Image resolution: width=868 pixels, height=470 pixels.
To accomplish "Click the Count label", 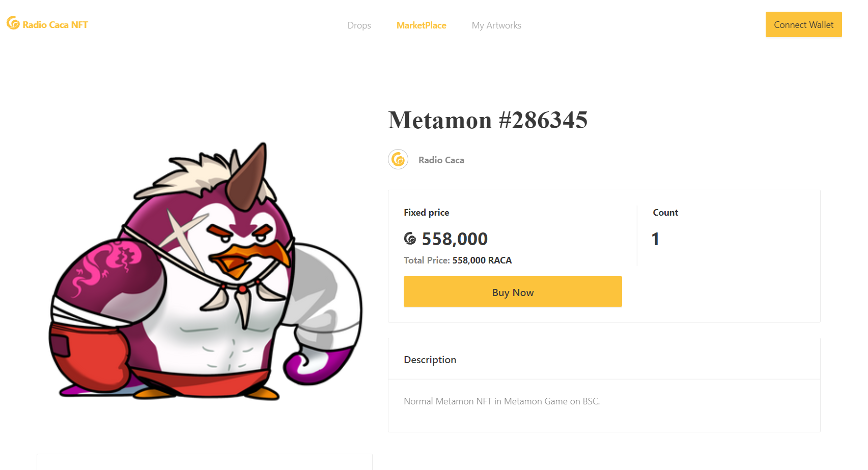I will point(665,213).
